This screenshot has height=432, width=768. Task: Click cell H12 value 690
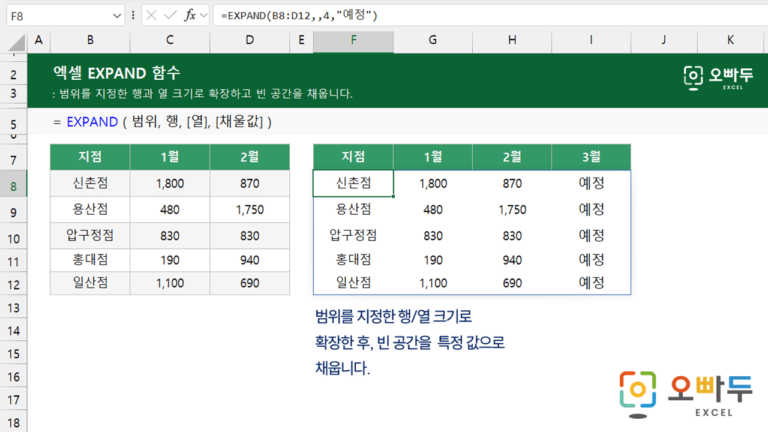pyautogui.click(x=512, y=283)
